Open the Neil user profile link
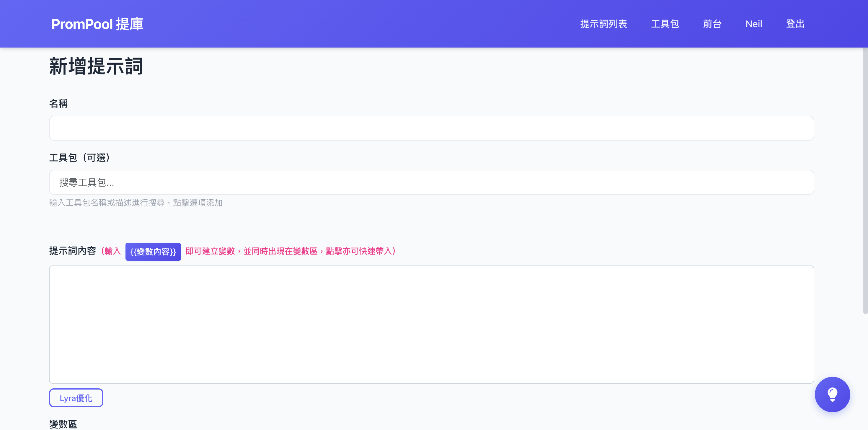 click(753, 24)
